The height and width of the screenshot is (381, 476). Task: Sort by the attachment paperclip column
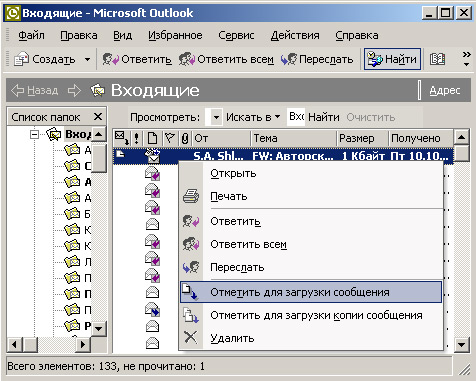click(185, 138)
